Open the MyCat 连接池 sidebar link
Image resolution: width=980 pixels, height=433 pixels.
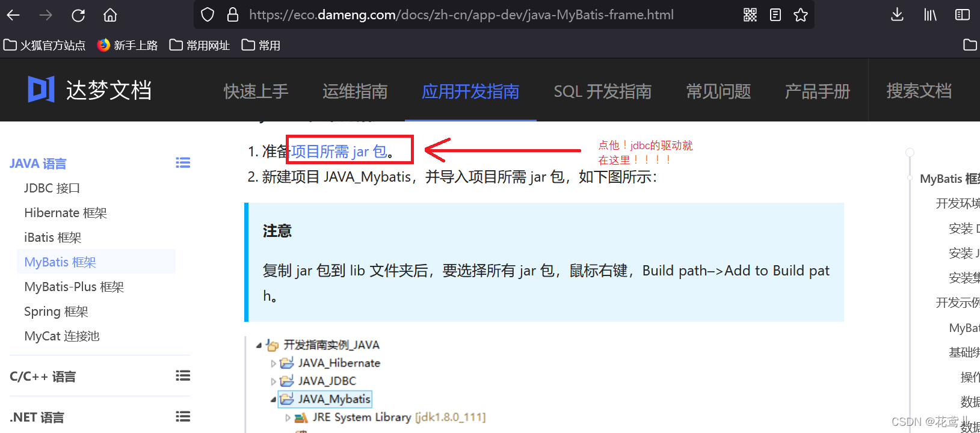[62, 336]
